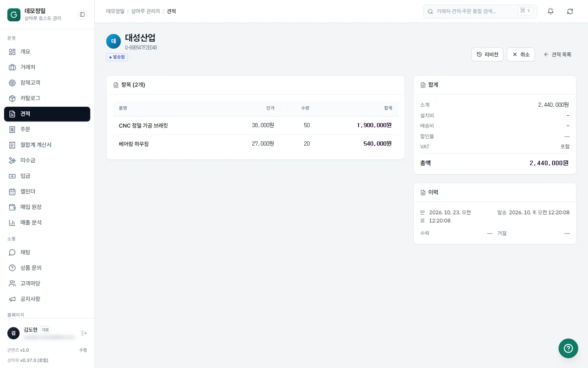Click the 취소 cancel button
The image size is (588, 368).
click(x=521, y=54)
